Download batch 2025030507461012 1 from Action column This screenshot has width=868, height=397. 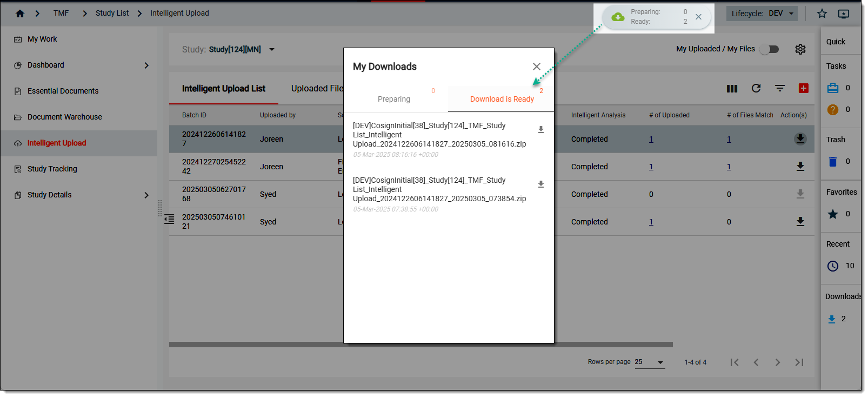[x=800, y=222]
